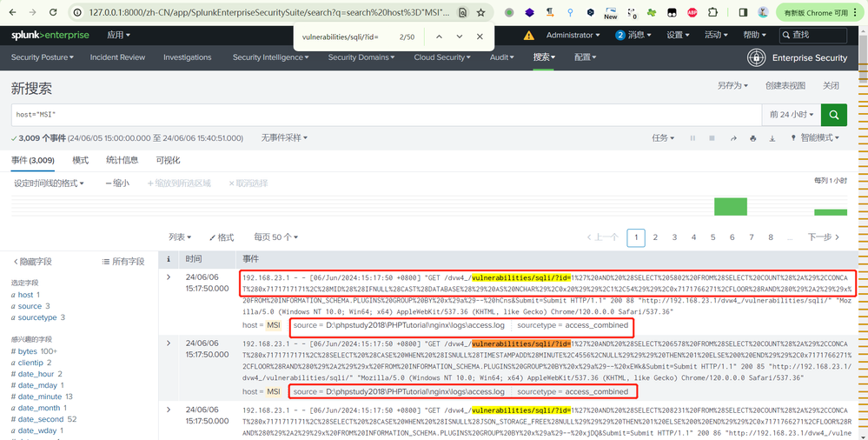Click 下一步 next page link
The height and width of the screenshot is (440, 868).
click(x=824, y=237)
